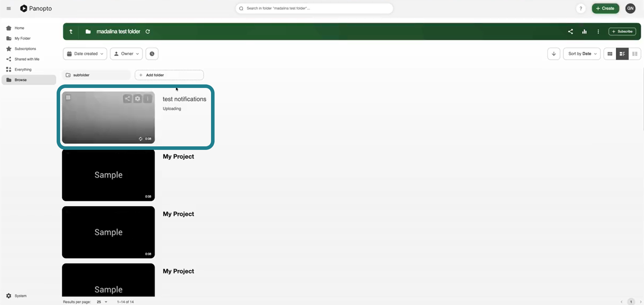Screen dimensions: 644x305
Task: Open first My Project Sample thumbnail
Action: tap(108, 175)
